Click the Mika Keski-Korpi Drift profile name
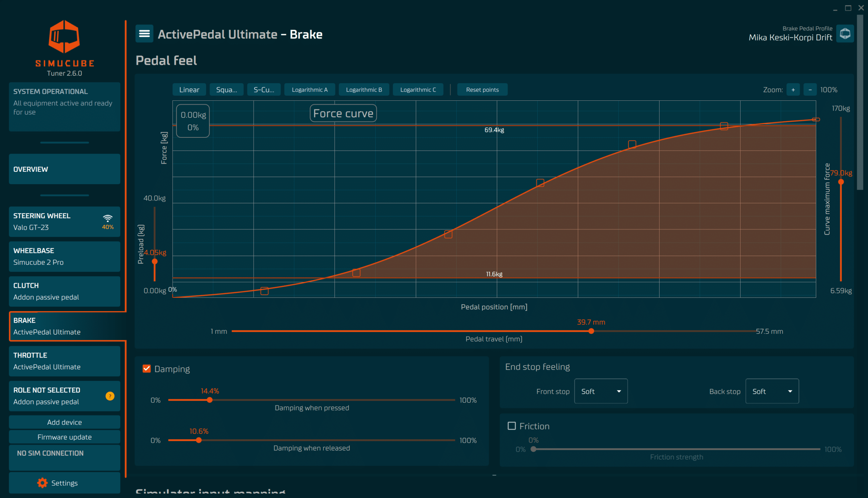 point(790,38)
